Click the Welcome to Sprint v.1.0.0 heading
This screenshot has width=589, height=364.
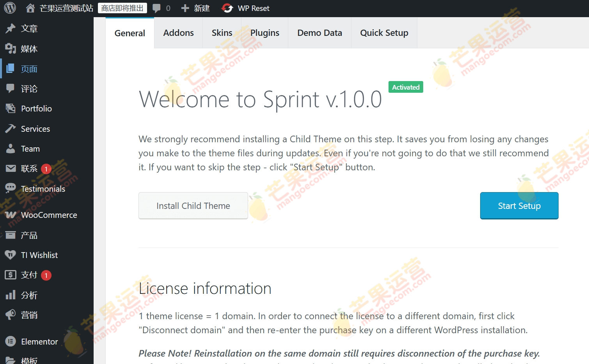coord(261,99)
